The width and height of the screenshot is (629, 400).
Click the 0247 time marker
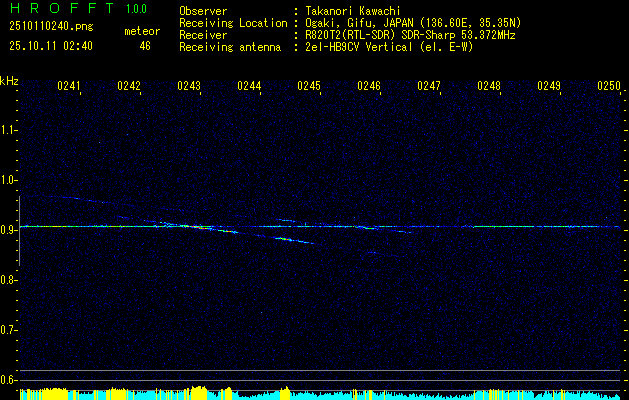pyautogui.click(x=428, y=86)
